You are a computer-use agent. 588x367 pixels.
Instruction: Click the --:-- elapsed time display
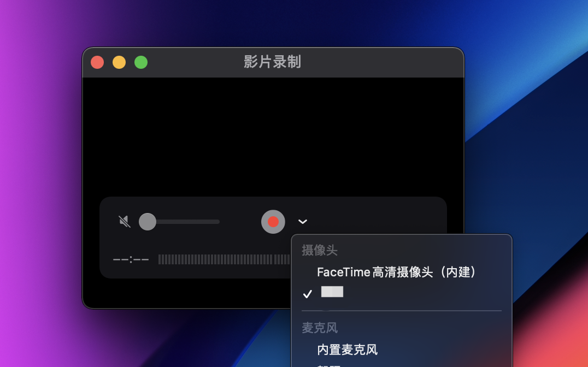coord(131,259)
